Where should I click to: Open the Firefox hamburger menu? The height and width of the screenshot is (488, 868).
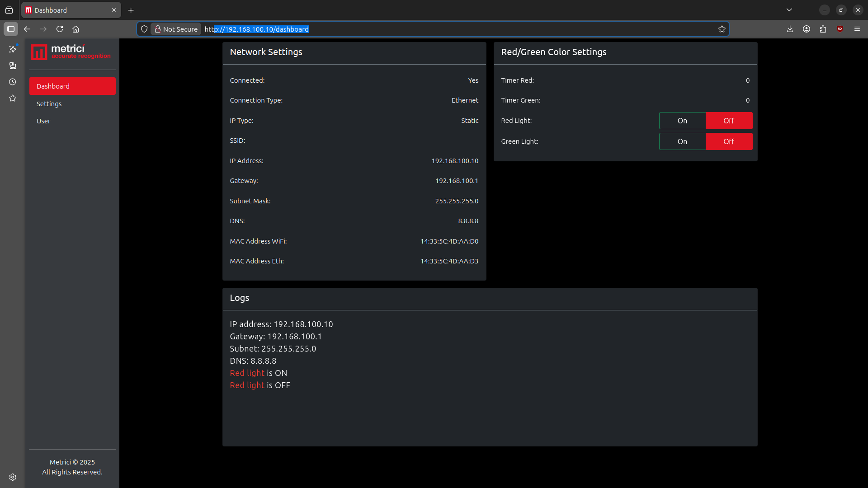click(857, 29)
